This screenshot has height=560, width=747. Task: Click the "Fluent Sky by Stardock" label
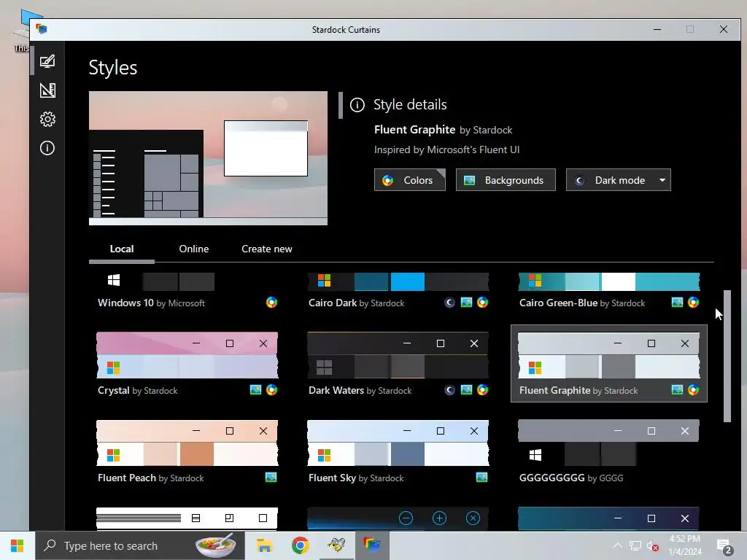click(x=356, y=478)
